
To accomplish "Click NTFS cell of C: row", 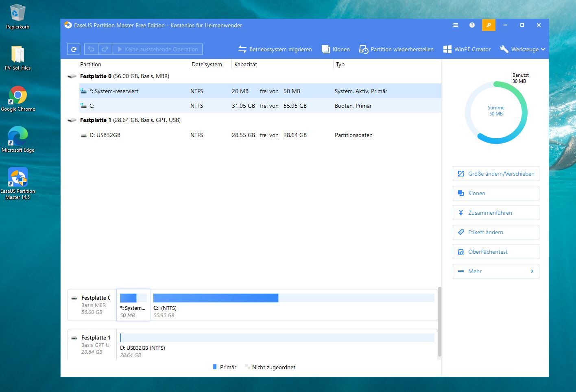I will point(196,106).
